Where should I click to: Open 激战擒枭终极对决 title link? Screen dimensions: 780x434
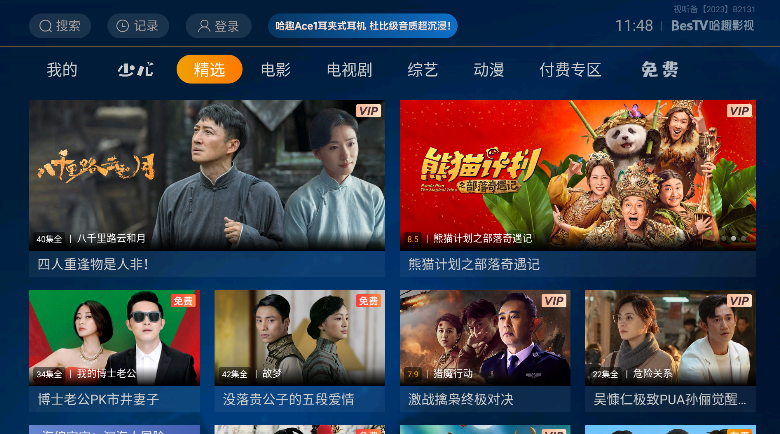[x=461, y=399]
